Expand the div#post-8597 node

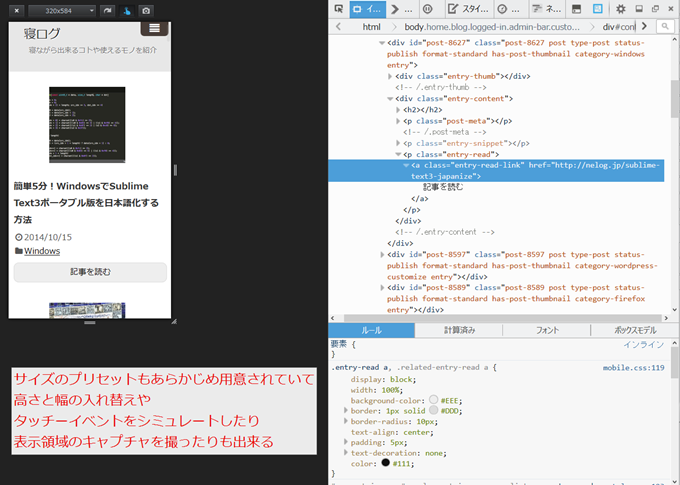click(382, 255)
